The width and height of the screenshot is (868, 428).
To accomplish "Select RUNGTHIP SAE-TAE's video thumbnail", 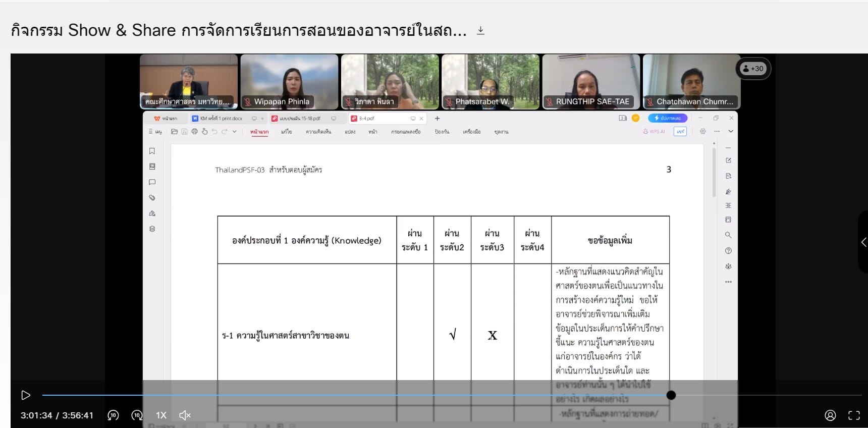I will (591, 82).
